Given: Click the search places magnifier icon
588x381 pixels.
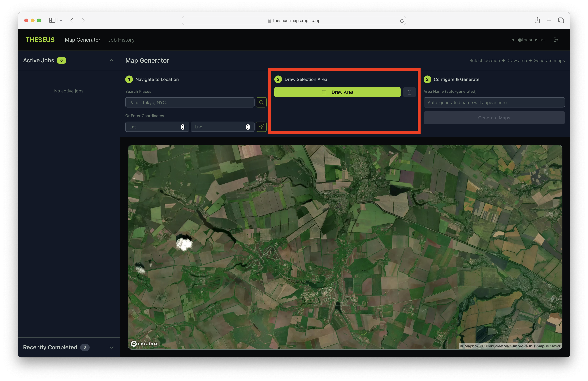Looking at the screenshot, I should (261, 102).
